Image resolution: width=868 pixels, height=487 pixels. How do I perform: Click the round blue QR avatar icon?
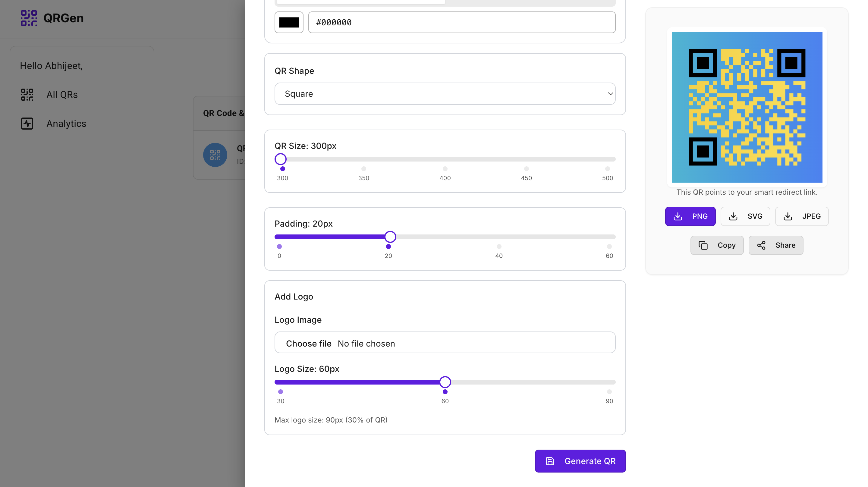pyautogui.click(x=215, y=155)
